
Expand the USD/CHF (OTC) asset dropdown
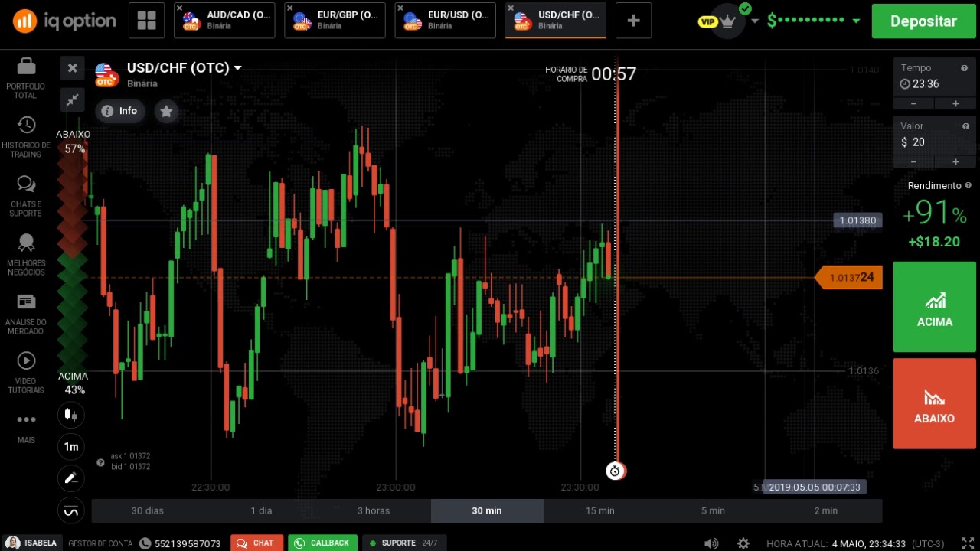(x=237, y=68)
